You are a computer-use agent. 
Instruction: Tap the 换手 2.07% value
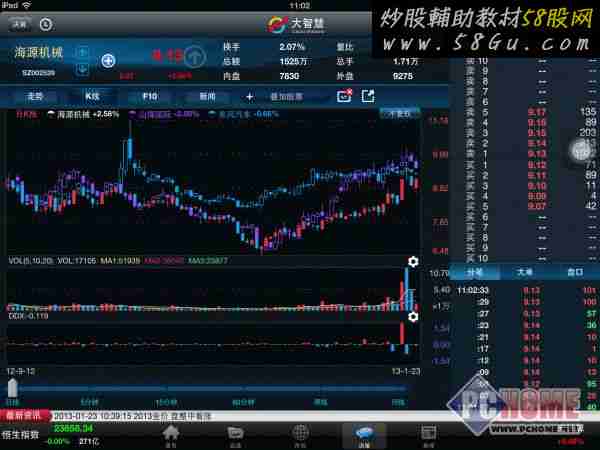click(292, 47)
